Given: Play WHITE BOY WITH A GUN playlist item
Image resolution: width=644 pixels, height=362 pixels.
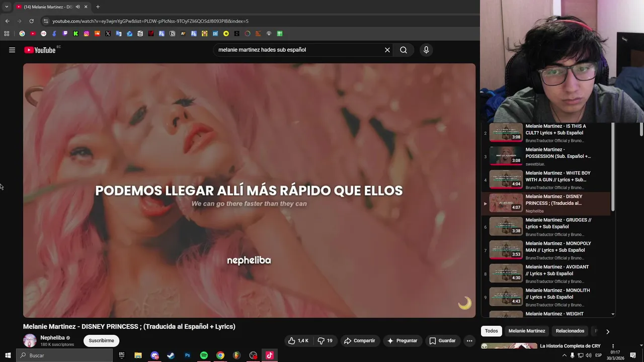Looking at the screenshot, I should point(546,180).
